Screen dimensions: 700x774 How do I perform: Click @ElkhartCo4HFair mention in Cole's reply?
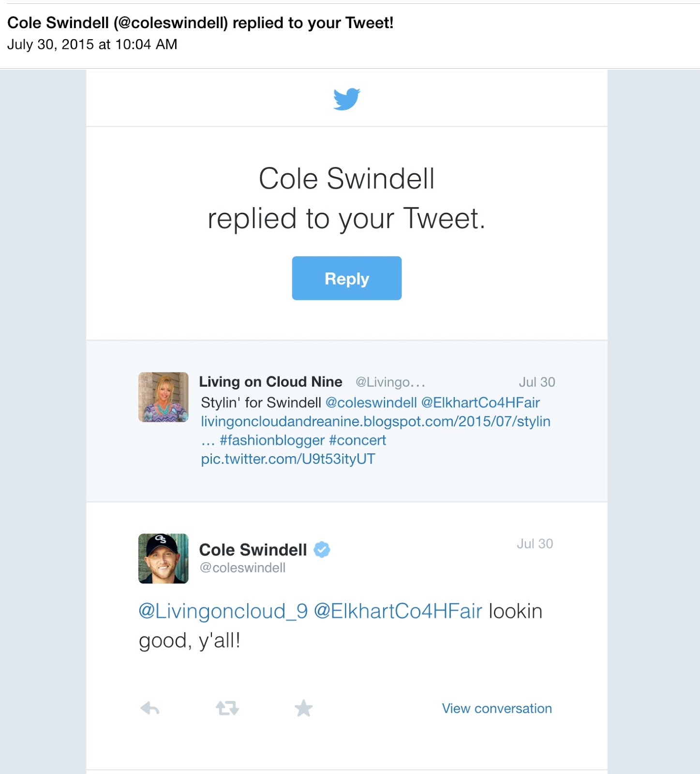398,611
